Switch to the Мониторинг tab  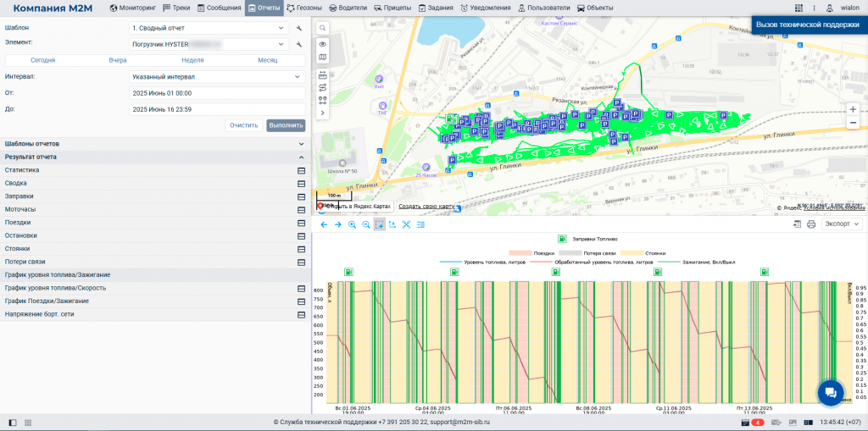tap(133, 8)
